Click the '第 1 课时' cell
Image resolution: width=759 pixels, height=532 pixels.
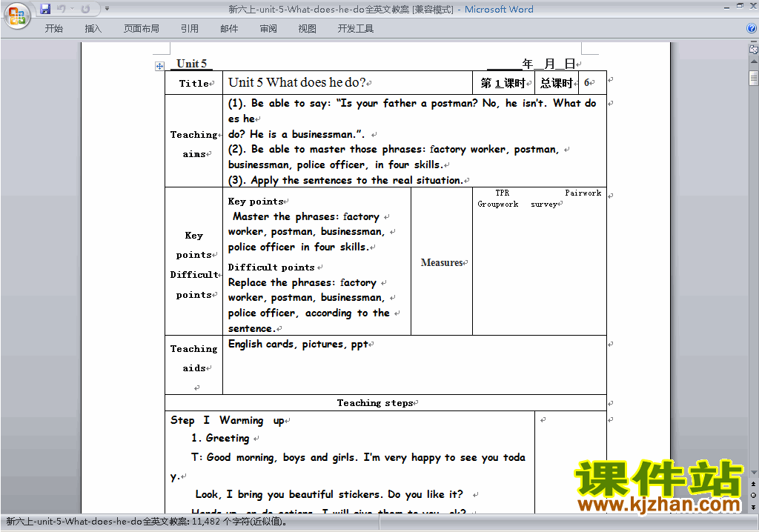(503, 83)
